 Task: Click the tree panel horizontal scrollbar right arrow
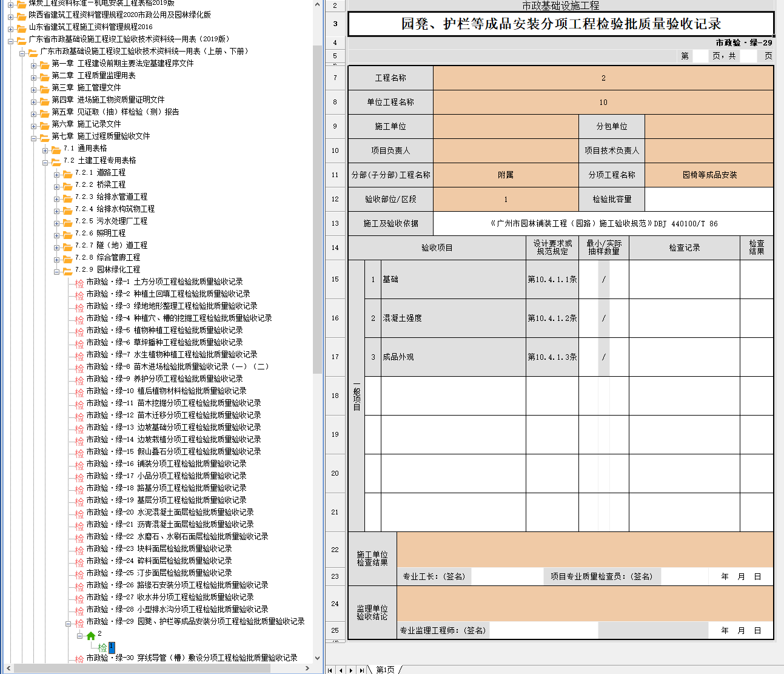(x=307, y=668)
